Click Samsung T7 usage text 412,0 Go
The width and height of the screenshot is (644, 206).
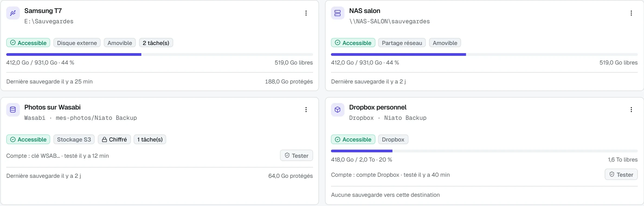coord(40,63)
